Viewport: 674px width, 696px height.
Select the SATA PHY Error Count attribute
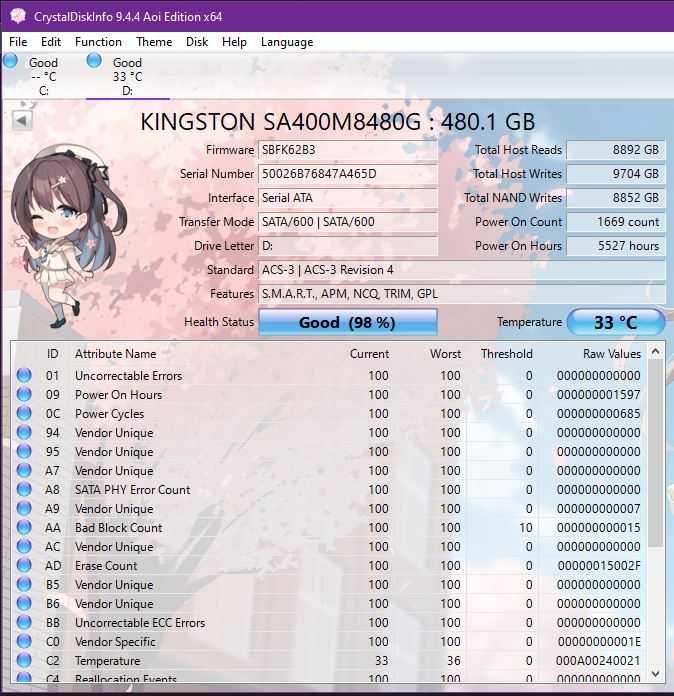point(132,489)
